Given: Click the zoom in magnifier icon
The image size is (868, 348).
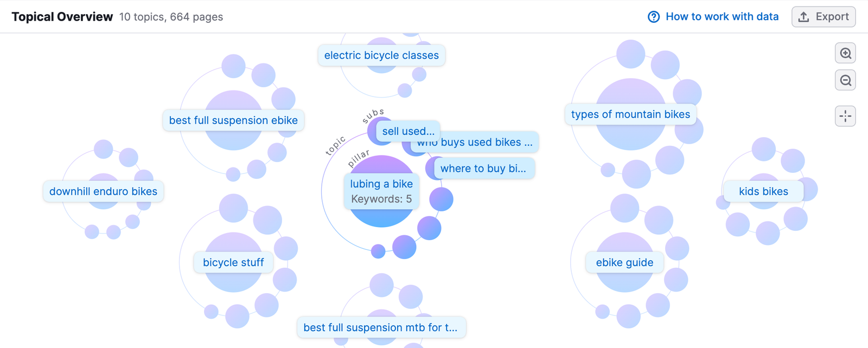Looking at the screenshot, I should coord(845,53).
